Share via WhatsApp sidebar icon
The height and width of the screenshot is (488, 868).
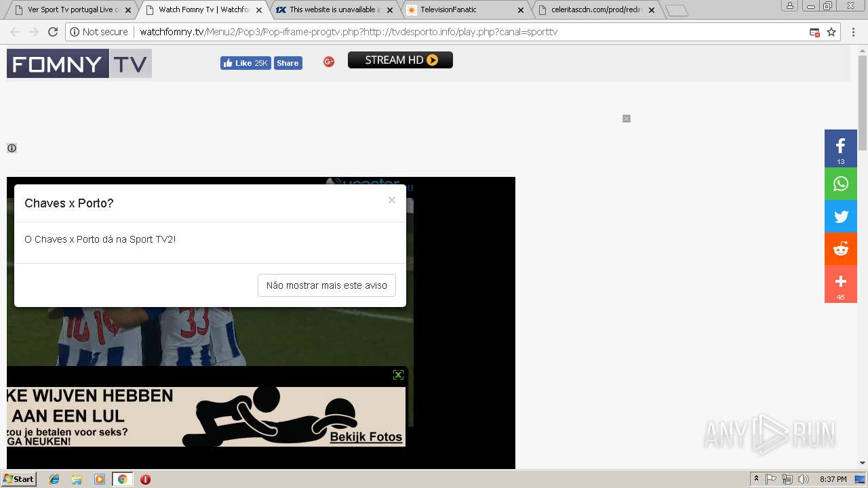841,184
